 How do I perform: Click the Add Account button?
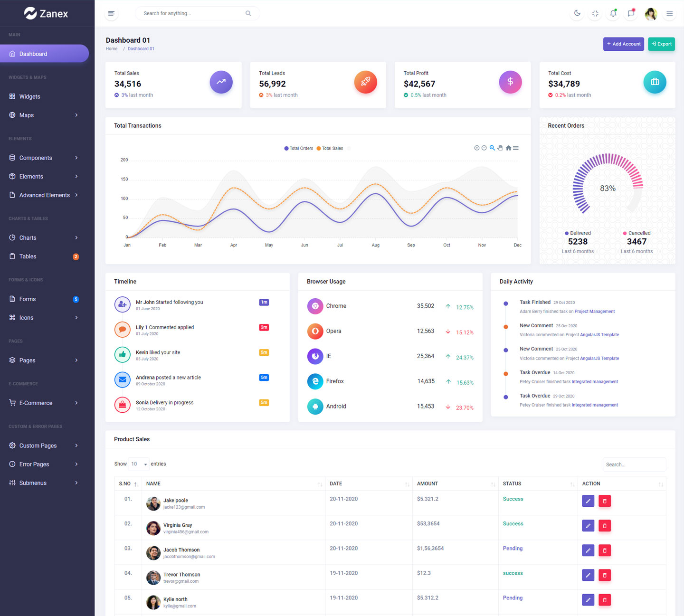click(x=623, y=44)
